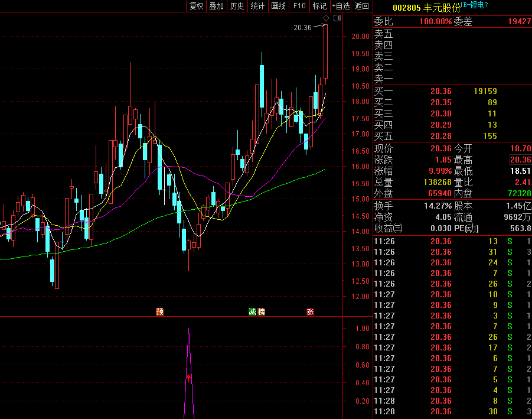This screenshot has width=532, height=419.
Task: Click the 外盘 65940 value
Action: pyautogui.click(x=440, y=193)
